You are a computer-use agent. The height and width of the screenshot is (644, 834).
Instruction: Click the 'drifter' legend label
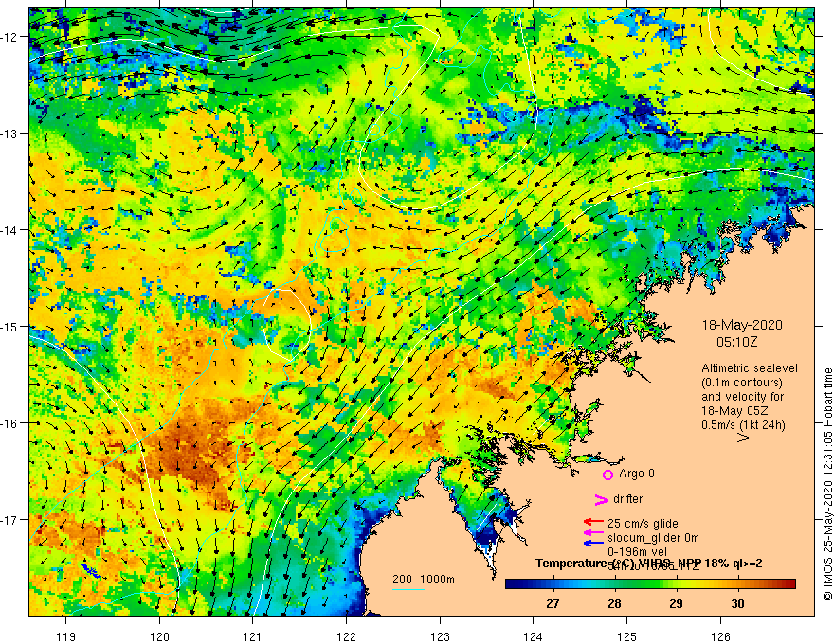point(627,499)
